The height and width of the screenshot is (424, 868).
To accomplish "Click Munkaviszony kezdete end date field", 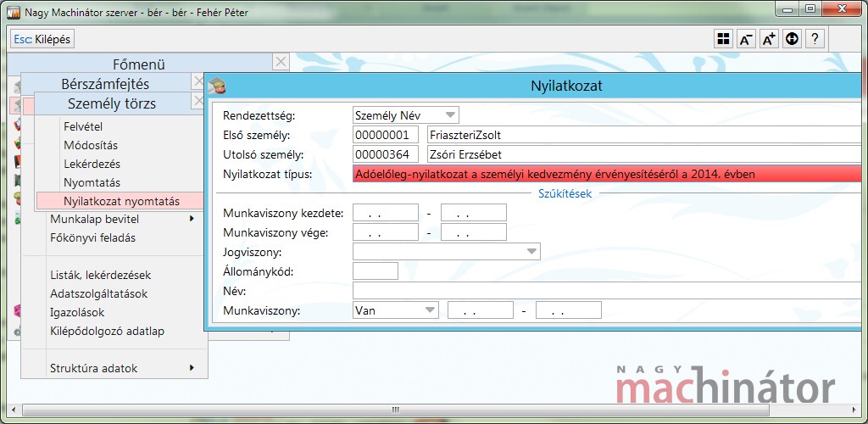I will pyautogui.click(x=473, y=213).
